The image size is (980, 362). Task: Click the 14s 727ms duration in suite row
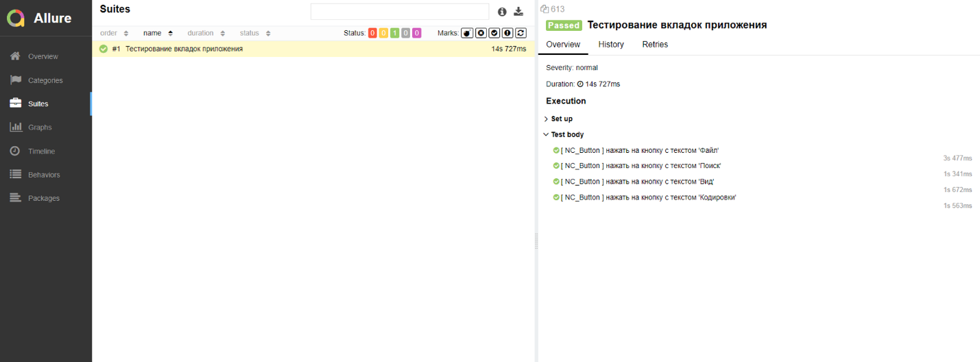(509, 49)
